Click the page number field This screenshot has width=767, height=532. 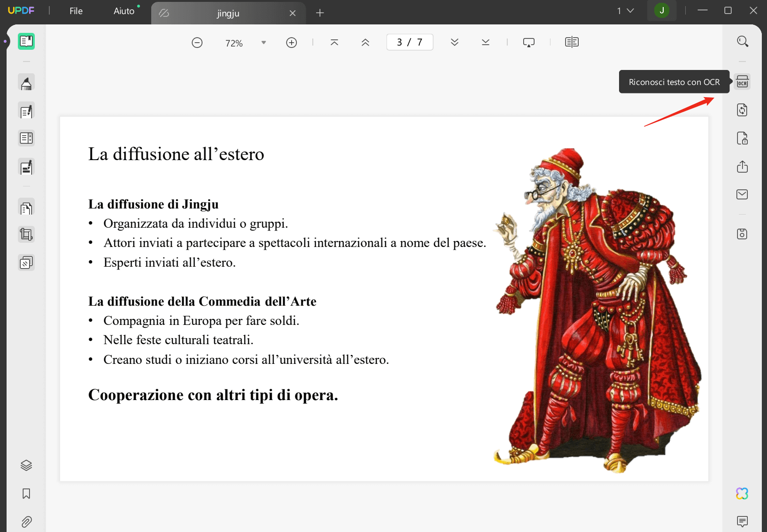pyautogui.click(x=410, y=42)
